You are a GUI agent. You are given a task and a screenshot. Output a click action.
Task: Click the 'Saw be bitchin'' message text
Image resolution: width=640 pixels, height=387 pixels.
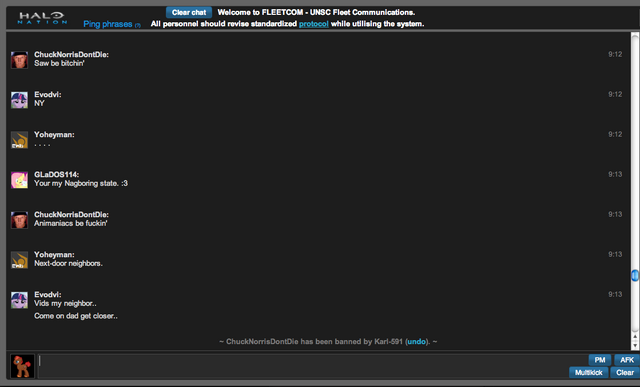(x=59, y=63)
